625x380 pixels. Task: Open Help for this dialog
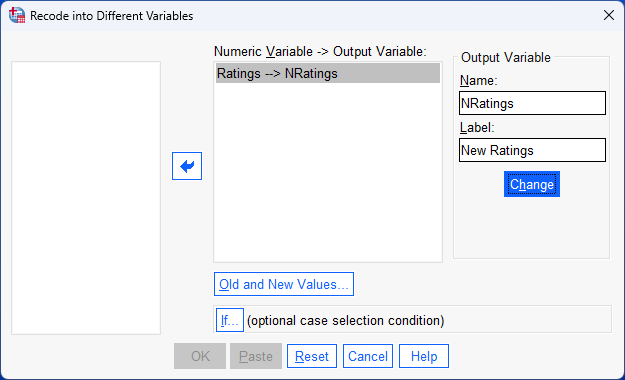424,356
